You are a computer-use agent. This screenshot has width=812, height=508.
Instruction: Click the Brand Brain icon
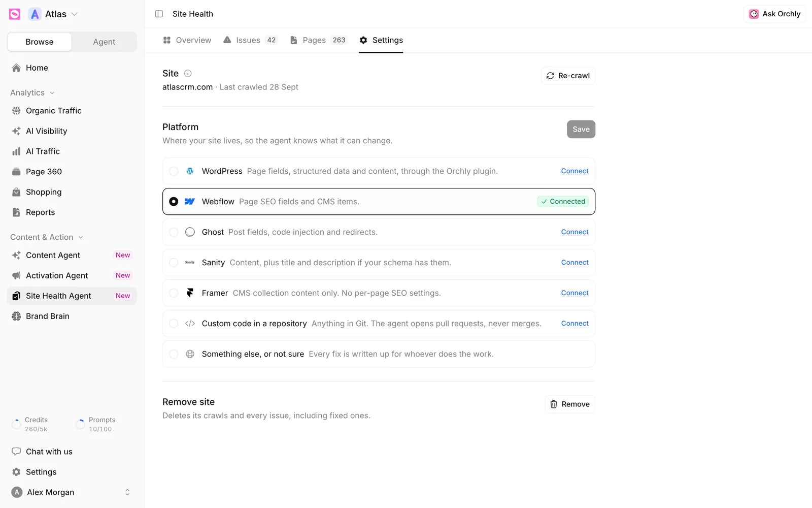point(16,316)
